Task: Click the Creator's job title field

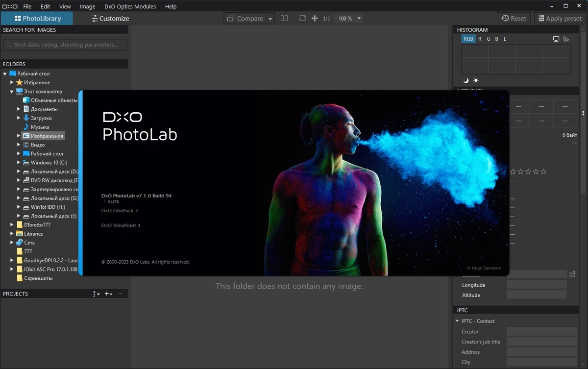Action: coord(541,342)
